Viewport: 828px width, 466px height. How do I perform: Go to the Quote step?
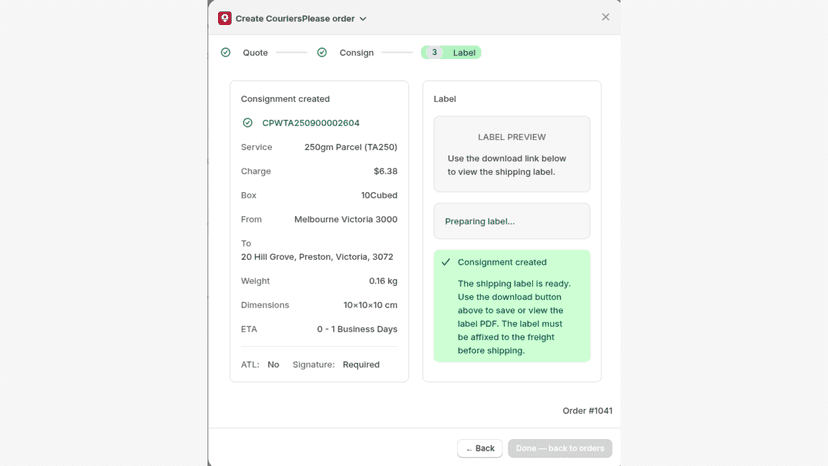click(255, 52)
